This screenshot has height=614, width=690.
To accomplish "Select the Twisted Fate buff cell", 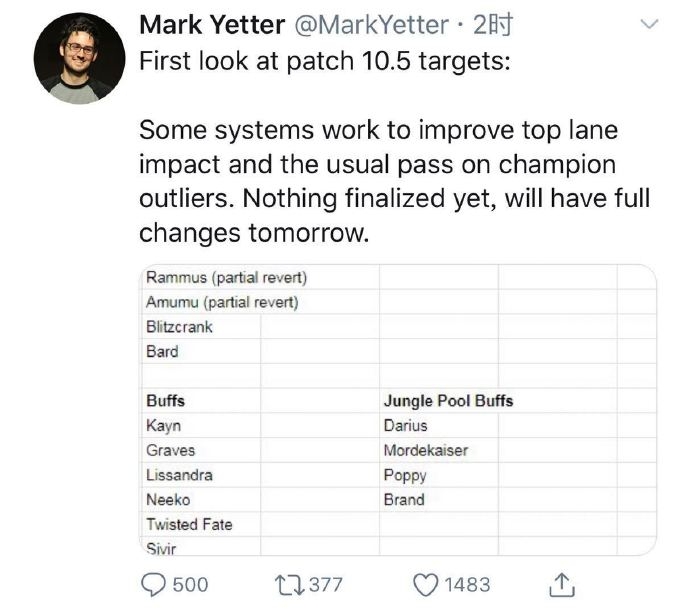I will pos(189,524).
